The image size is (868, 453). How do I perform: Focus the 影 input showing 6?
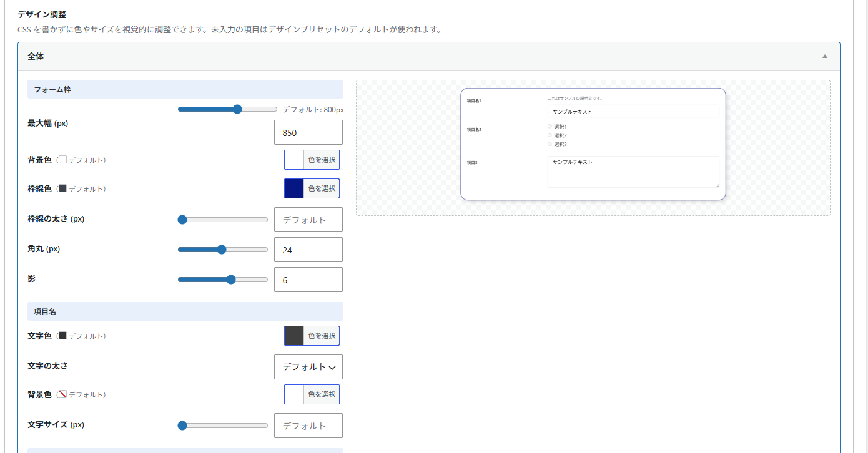308,280
